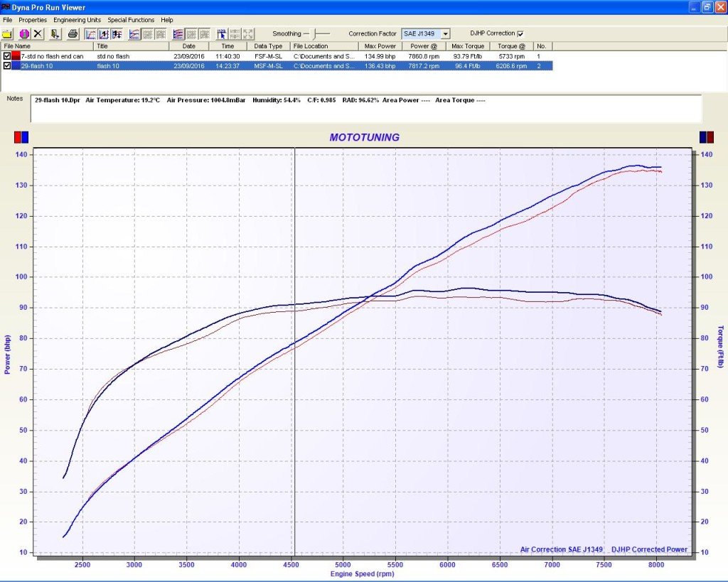Sort runs by Max Power column header

pyautogui.click(x=380, y=46)
